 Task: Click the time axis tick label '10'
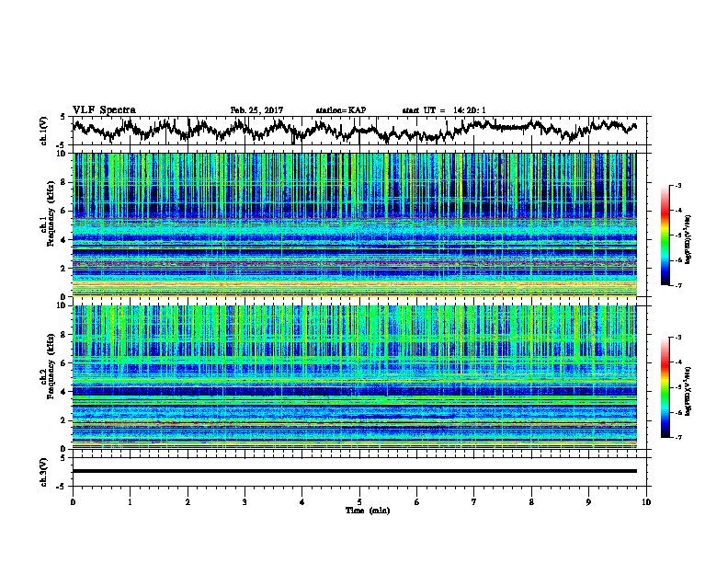(646, 501)
